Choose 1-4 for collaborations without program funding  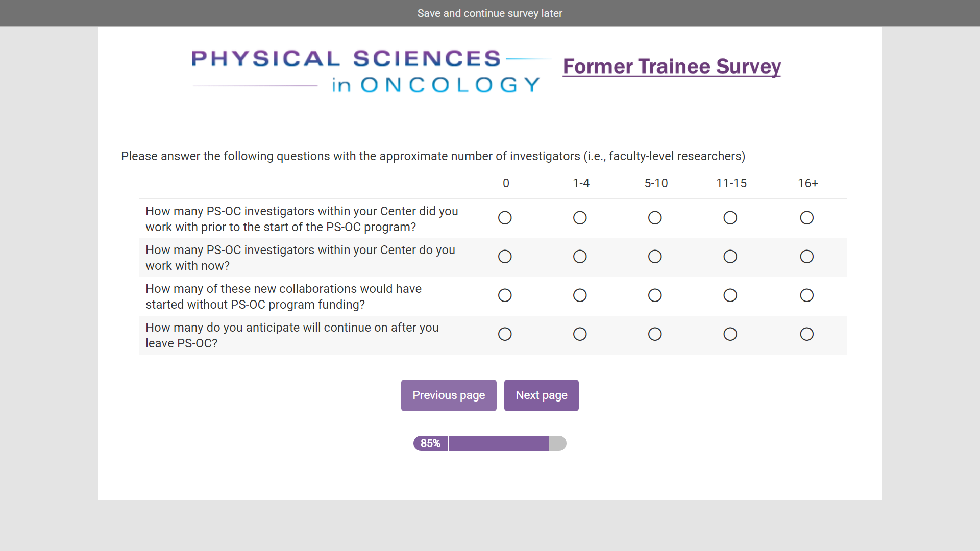click(580, 295)
